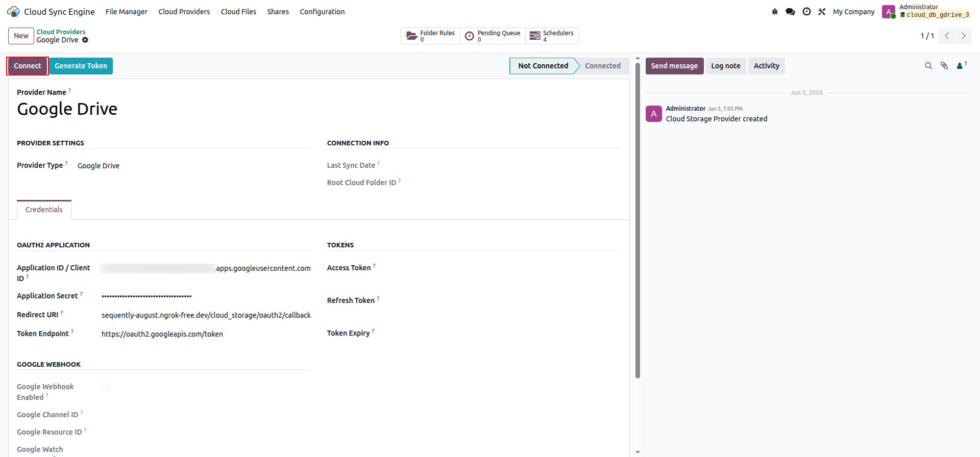Click the gear icon next to Google Drive
980x457 pixels.
tap(85, 40)
